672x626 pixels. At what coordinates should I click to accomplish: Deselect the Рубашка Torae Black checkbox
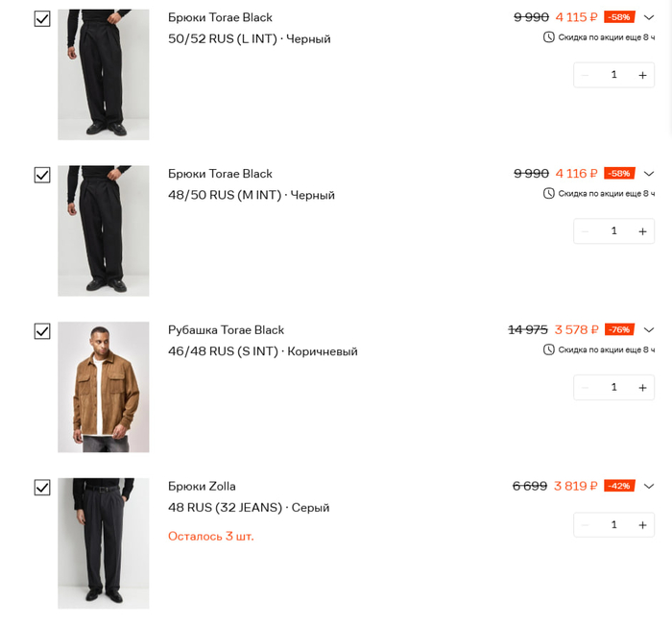(42, 331)
